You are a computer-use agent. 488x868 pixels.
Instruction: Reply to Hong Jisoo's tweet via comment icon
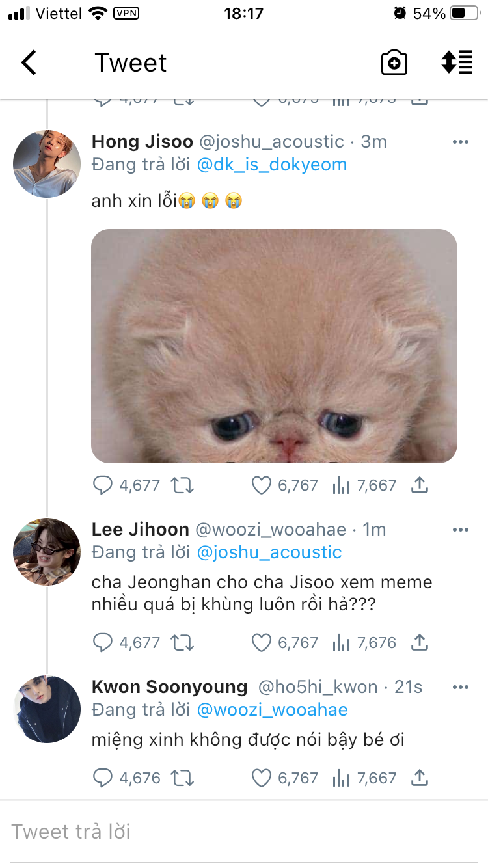[x=103, y=485]
